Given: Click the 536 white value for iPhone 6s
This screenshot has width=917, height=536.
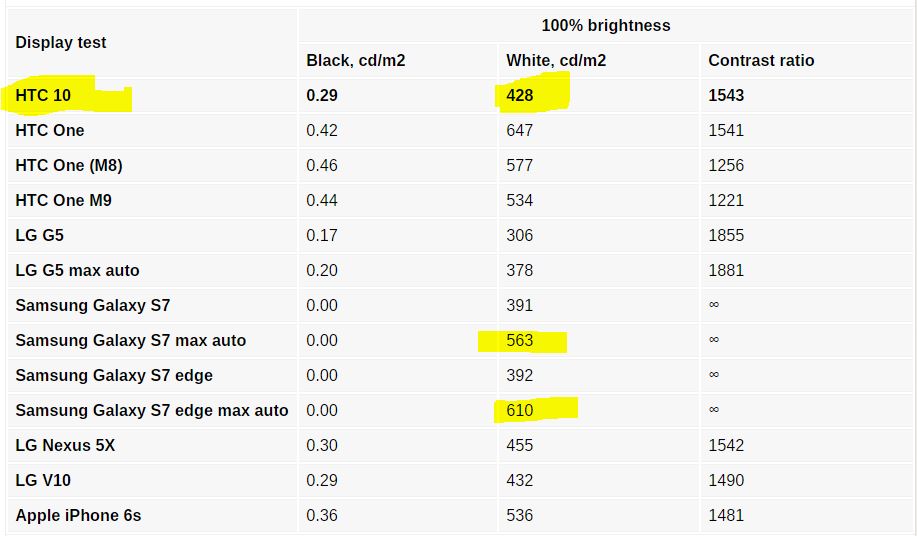Looking at the screenshot, I should coord(520,516).
